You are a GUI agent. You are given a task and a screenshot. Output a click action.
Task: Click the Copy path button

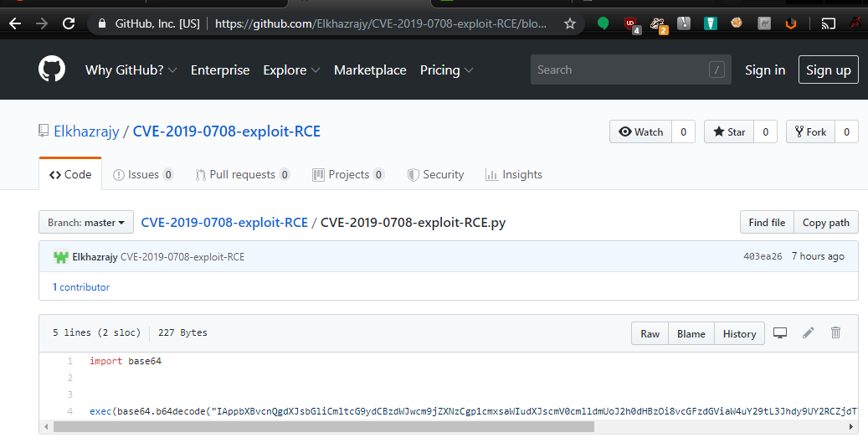pos(826,222)
